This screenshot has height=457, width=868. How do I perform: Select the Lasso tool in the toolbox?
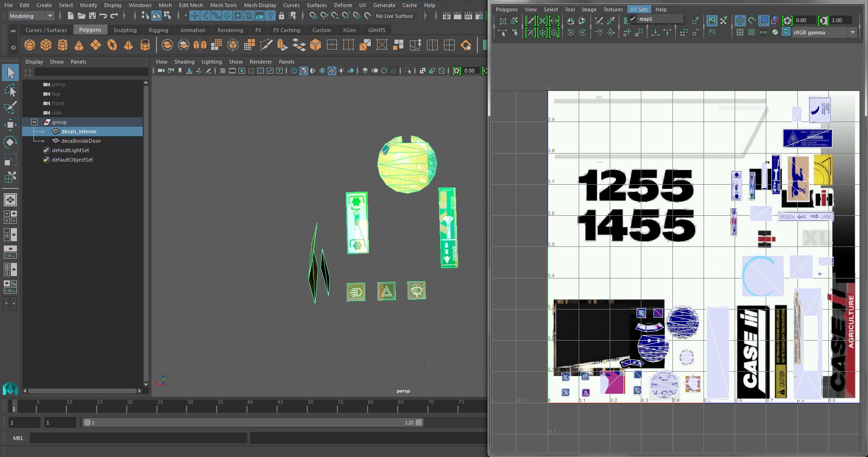10,90
